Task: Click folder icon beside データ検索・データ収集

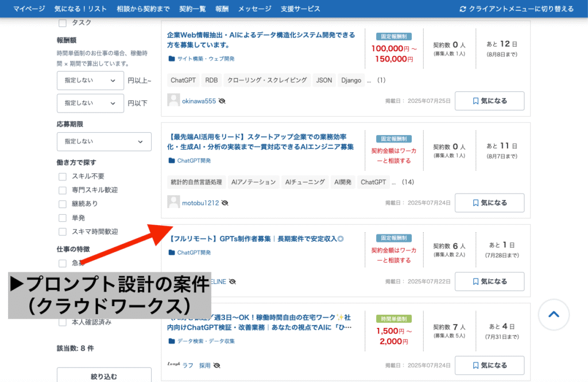Action: pyautogui.click(x=172, y=341)
